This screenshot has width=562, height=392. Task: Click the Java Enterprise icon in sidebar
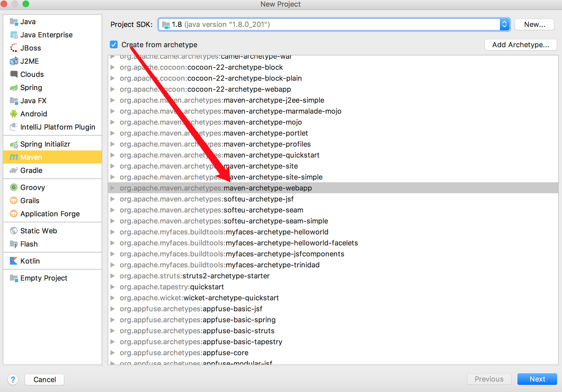pyautogui.click(x=14, y=35)
